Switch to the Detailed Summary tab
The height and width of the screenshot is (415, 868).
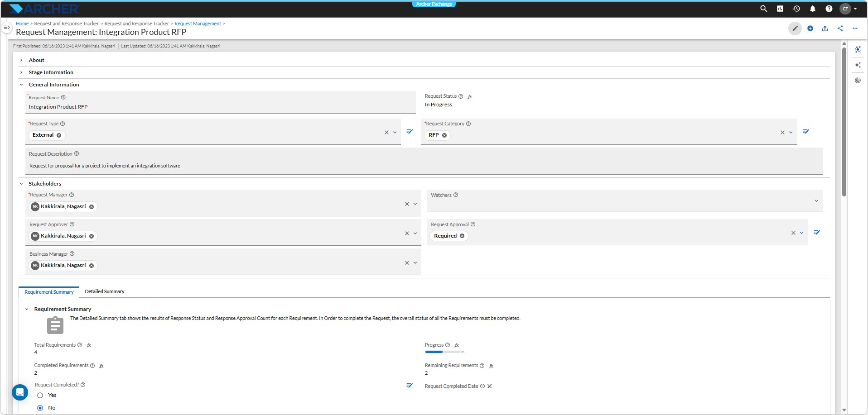pos(105,292)
